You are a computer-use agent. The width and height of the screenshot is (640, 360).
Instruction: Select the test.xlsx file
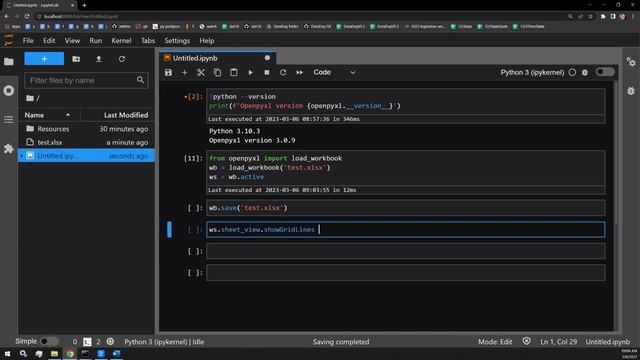point(87,142)
